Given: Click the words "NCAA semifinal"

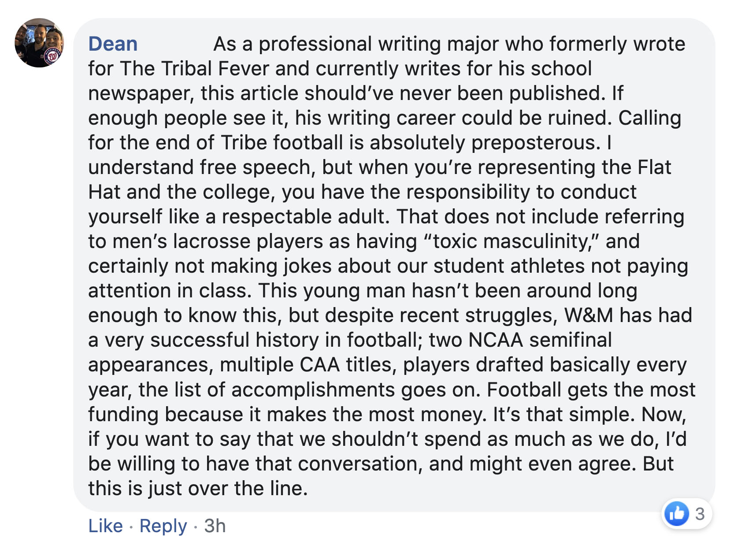Looking at the screenshot, I should coord(540,340).
